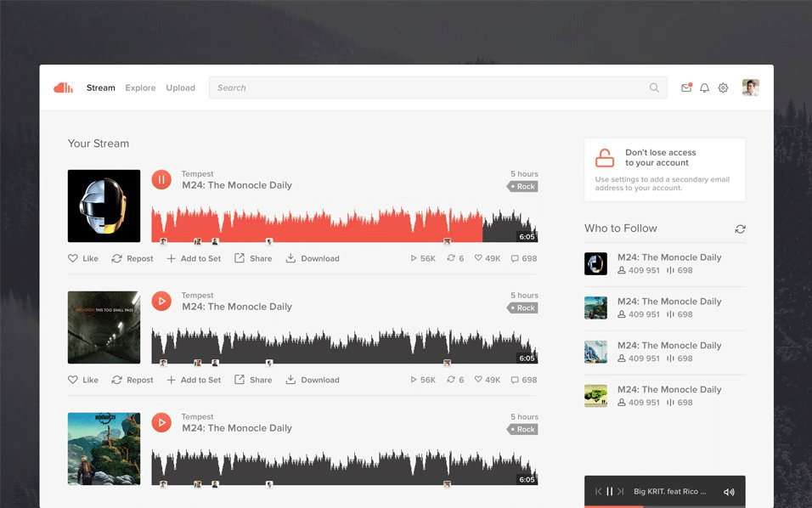Add the first track to a set

click(x=194, y=258)
